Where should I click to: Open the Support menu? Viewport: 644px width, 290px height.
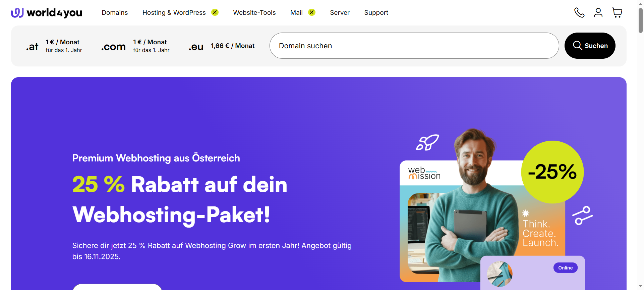376,12
